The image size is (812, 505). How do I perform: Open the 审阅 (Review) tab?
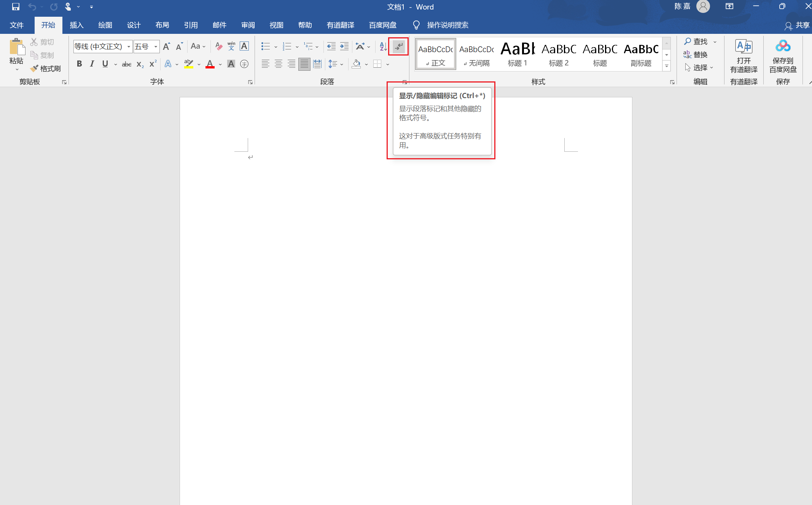[248, 25]
